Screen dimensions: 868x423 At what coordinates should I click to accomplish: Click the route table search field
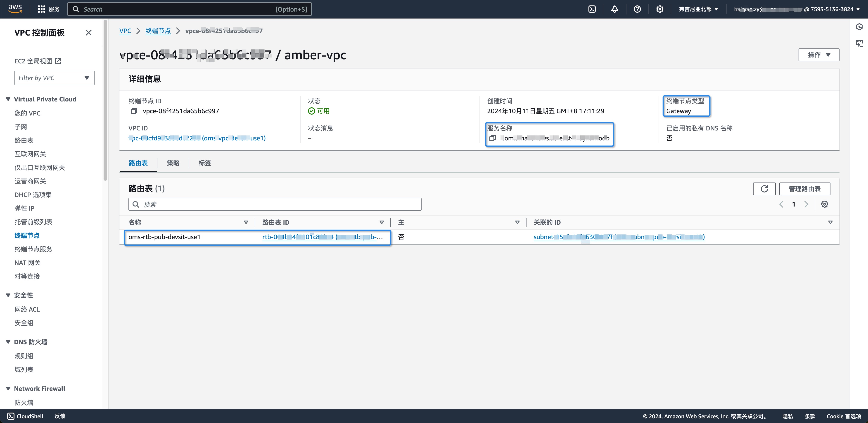(x=275, y=204)
